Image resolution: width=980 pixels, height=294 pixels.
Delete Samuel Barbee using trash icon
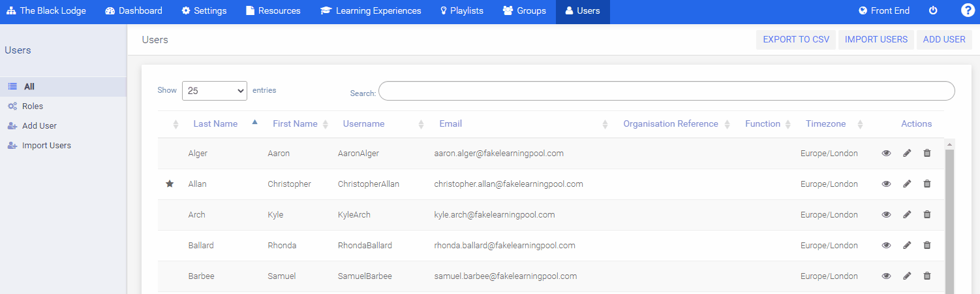927,276
